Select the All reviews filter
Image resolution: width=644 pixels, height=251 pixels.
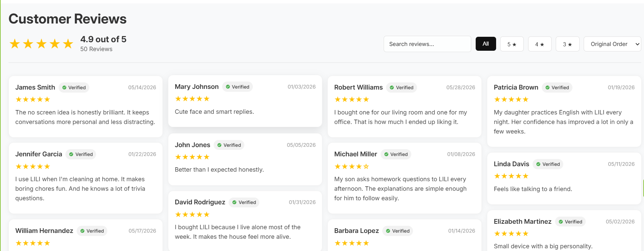[x=486, y=44]
